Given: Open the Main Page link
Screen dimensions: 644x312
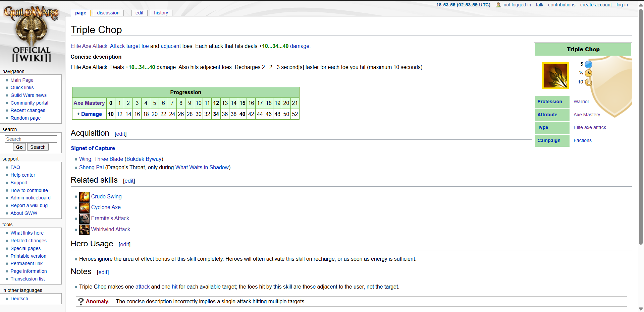Looking at the screenshot, I should (x=22, y=80).
